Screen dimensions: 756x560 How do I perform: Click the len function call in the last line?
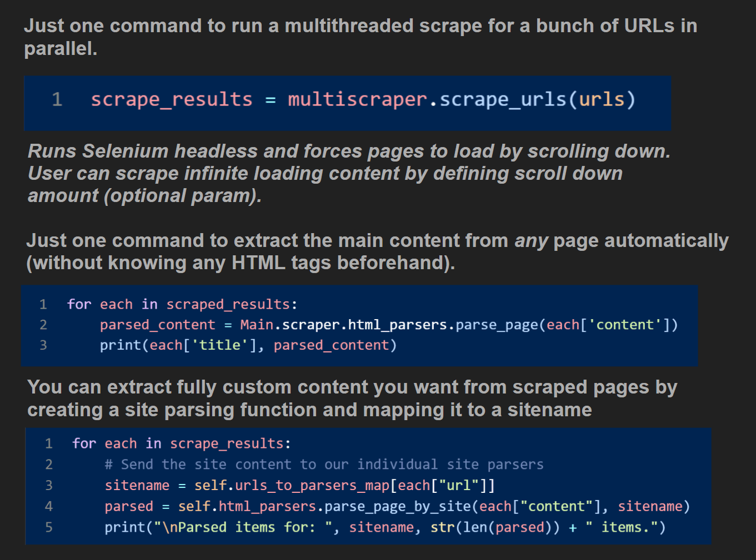pos(474,527)
